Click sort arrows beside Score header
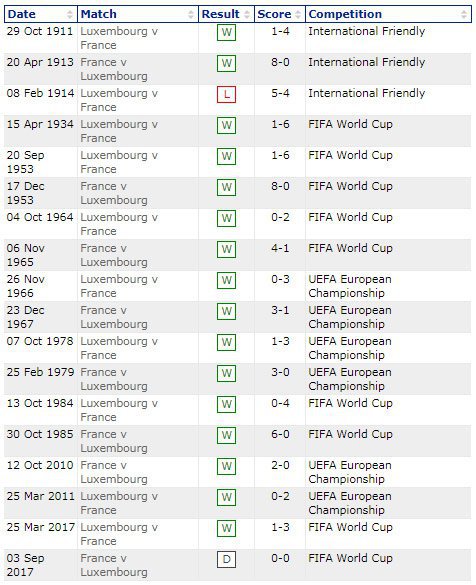The image size is (476, 585). tap(298, 15)
